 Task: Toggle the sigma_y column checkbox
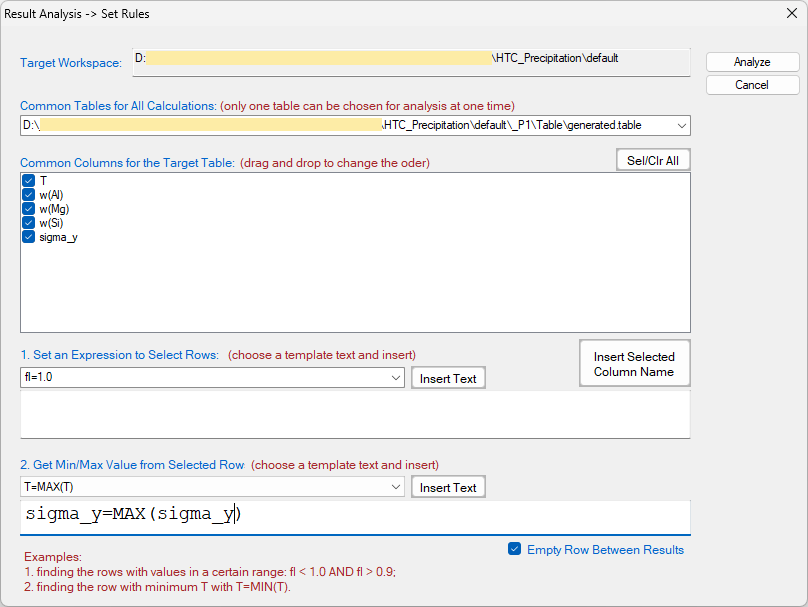tap(29, 237)
